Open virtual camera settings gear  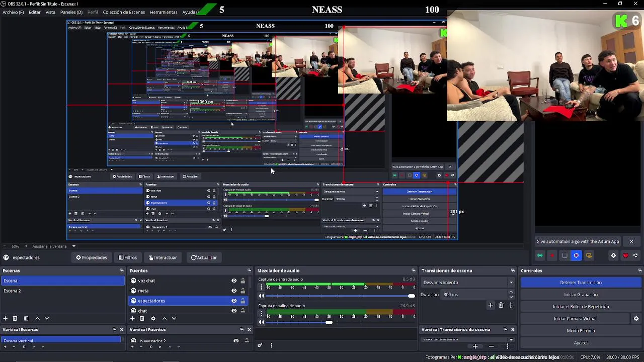[636, 319]
